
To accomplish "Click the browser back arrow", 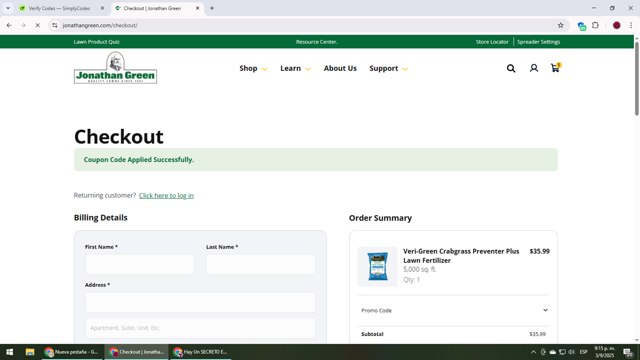I will (9, 25).
